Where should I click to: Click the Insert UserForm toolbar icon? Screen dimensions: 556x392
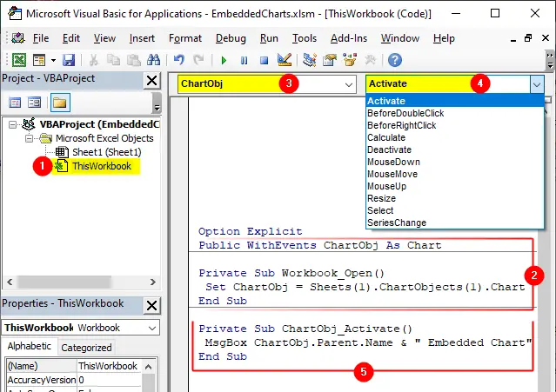[39, 60]
